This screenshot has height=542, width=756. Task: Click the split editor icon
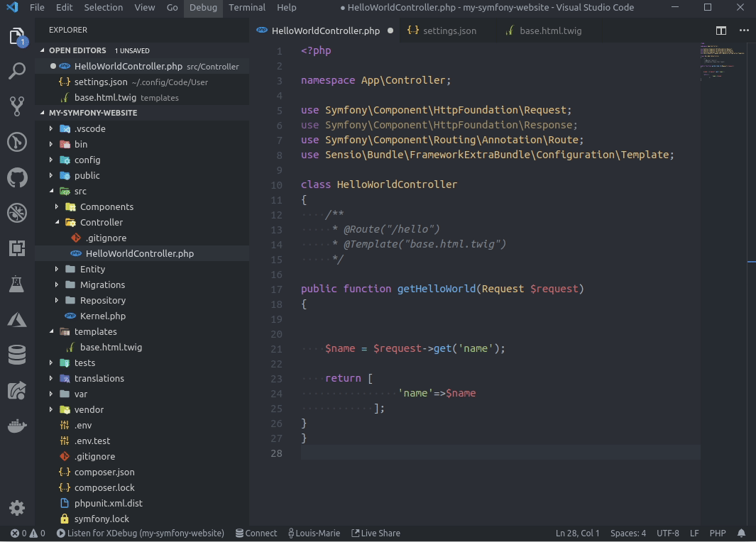point(721,31)
